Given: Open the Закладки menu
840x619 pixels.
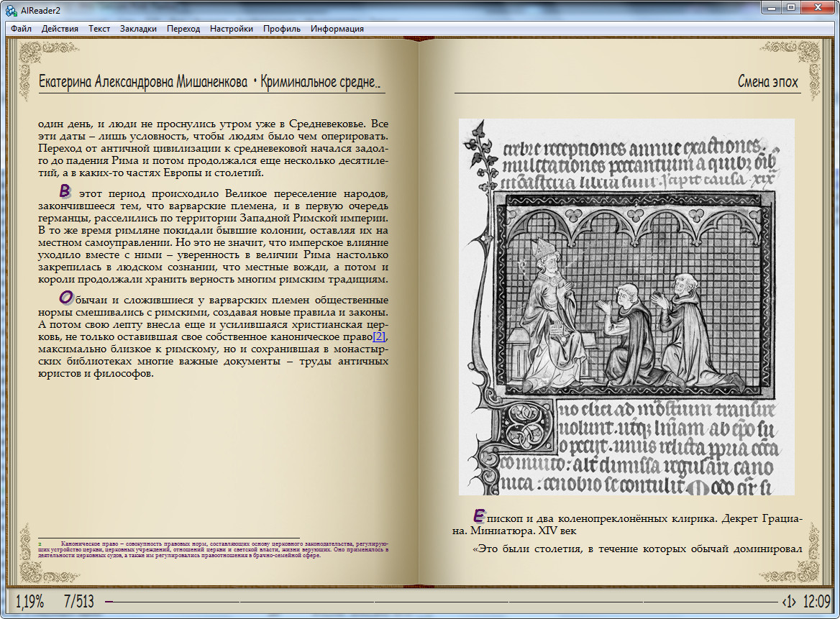Looking at the screenshot, I should tap(138, 29).
